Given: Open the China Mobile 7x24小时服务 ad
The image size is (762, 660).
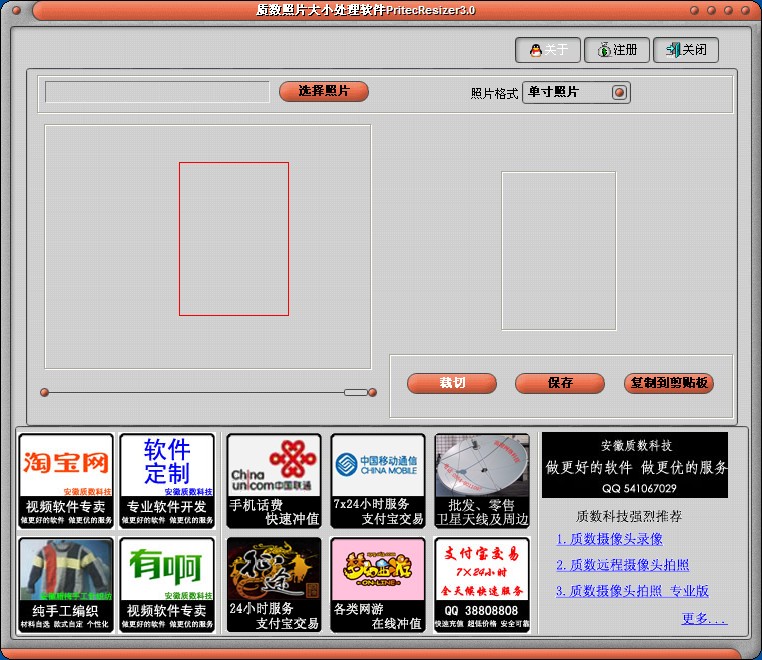Looking at the screenshot, I should pyautogui.click(x=378, y=481).
